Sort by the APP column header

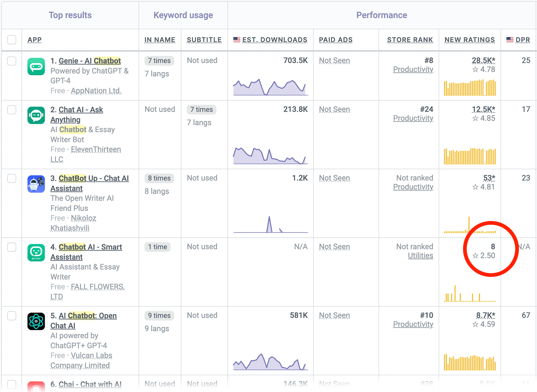click(34, 40)
